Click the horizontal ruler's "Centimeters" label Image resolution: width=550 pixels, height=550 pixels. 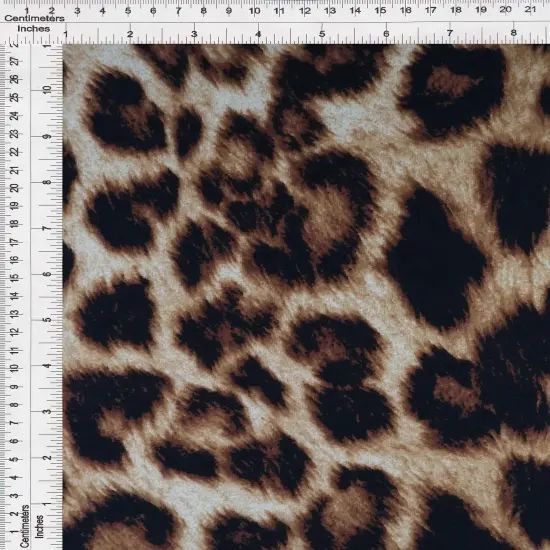(x=34, y=18)
